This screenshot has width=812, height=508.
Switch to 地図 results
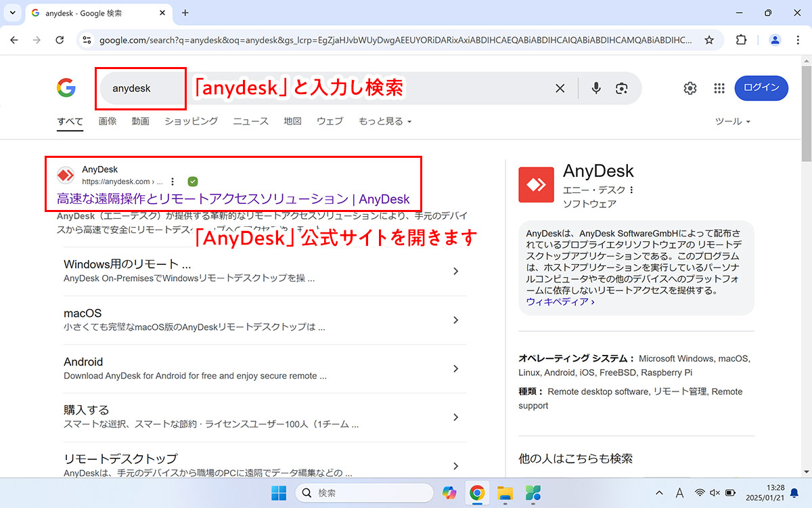(x=293, y=121)
